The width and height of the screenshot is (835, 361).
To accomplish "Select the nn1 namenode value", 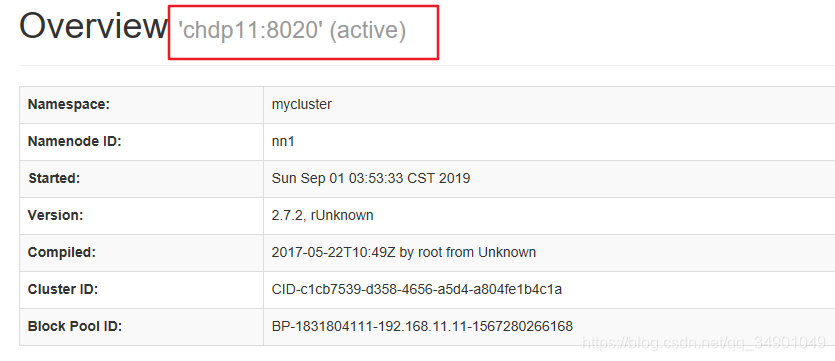I will tap(283, 142).
